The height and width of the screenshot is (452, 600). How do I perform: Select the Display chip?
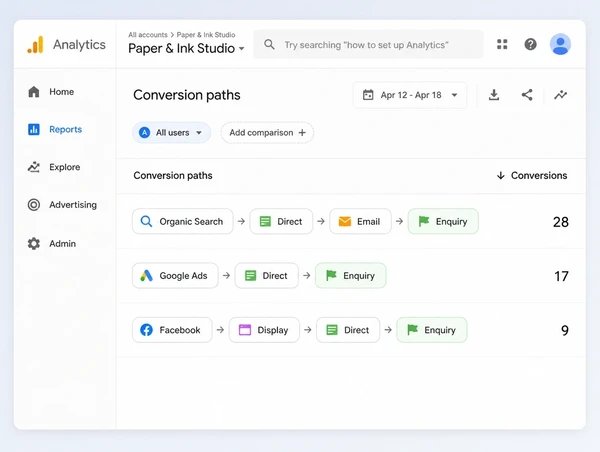click(264, 330)
